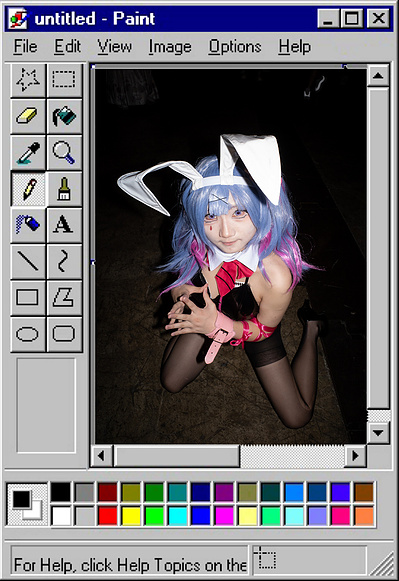
Task: Pick the Curve tool
Action: click(x=64, y=262)
